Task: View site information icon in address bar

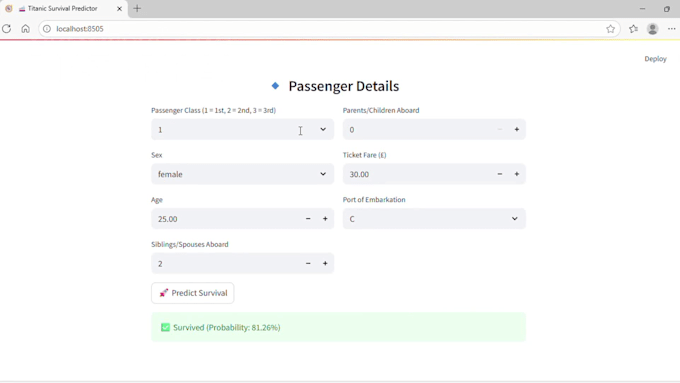Action: 47,29
